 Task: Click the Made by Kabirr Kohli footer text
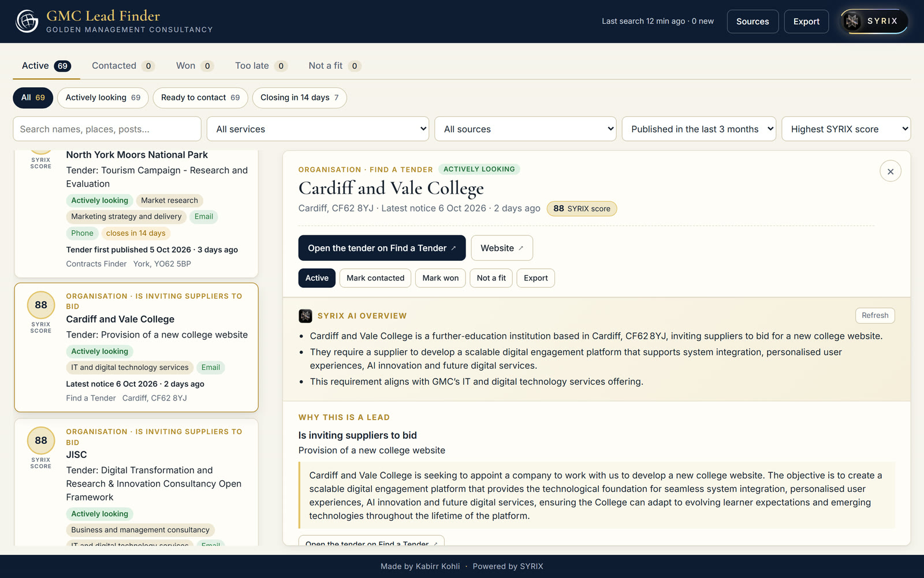420,566
